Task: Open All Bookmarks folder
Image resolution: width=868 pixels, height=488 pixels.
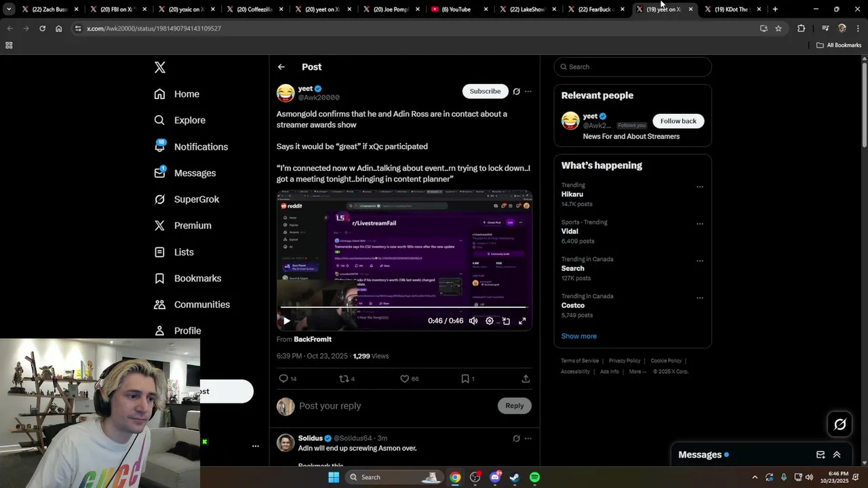Action: pyautogui.click(x=839, y=45)
